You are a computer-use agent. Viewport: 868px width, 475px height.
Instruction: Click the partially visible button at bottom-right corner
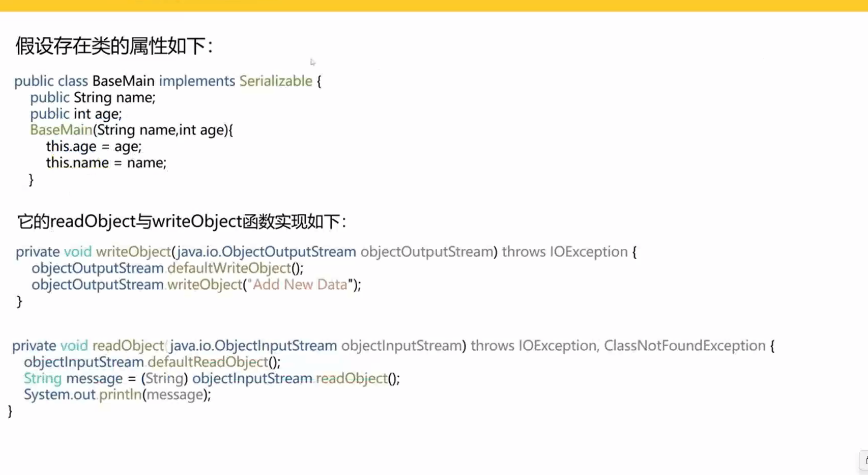(x=864, y=461)
